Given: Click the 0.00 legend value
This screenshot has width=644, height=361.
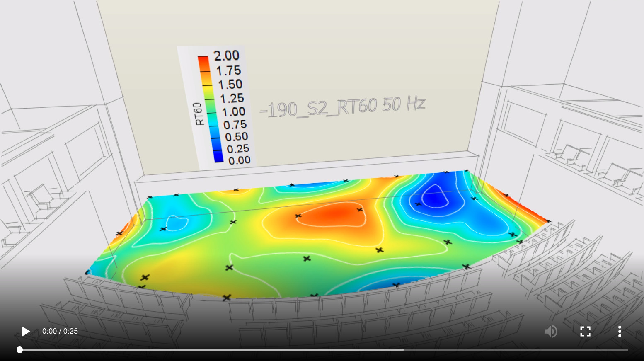Looking at the screenshot, I should 239,160.
